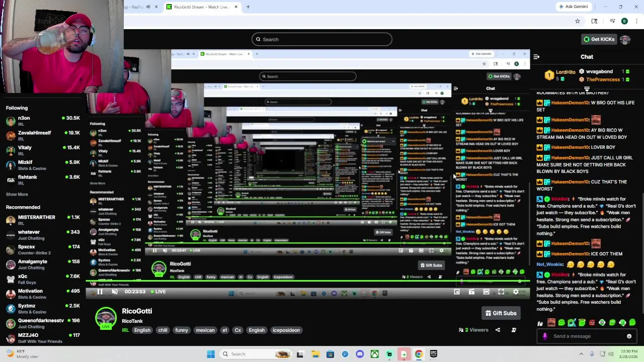This screenshot has height=362, width=644.
Task: Share the RicoGotti stream
Action: tap(498, 330)
